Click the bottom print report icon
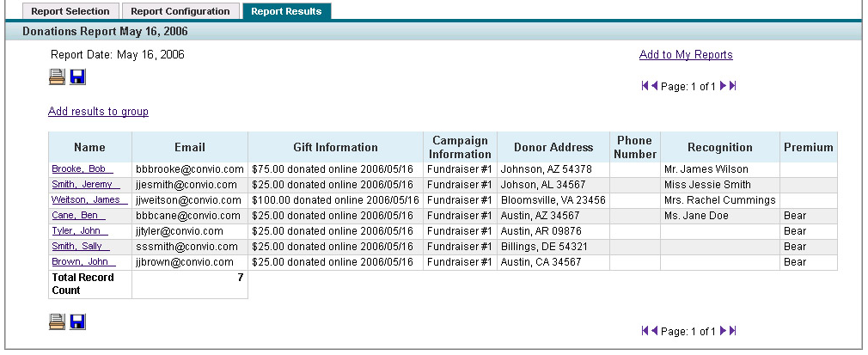 57,321
